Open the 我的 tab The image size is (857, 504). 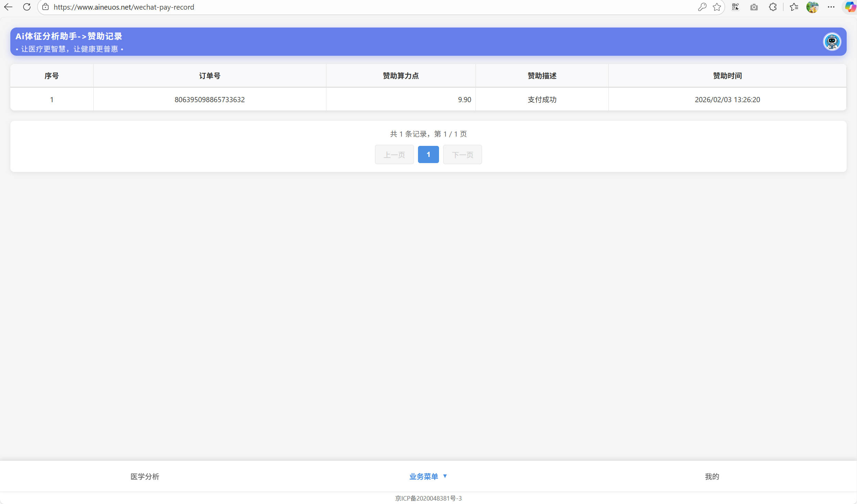click(712, 476)
